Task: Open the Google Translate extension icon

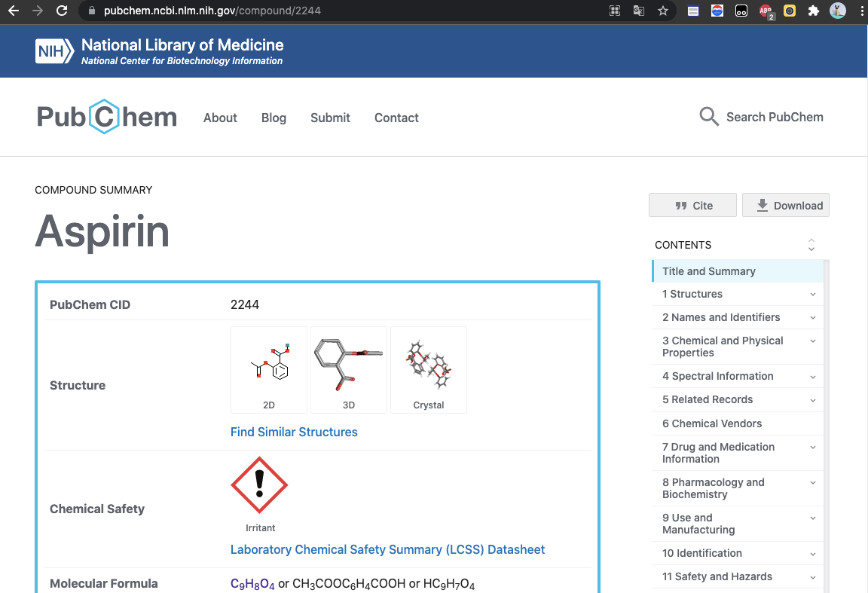Action: (x=639, y=11)
